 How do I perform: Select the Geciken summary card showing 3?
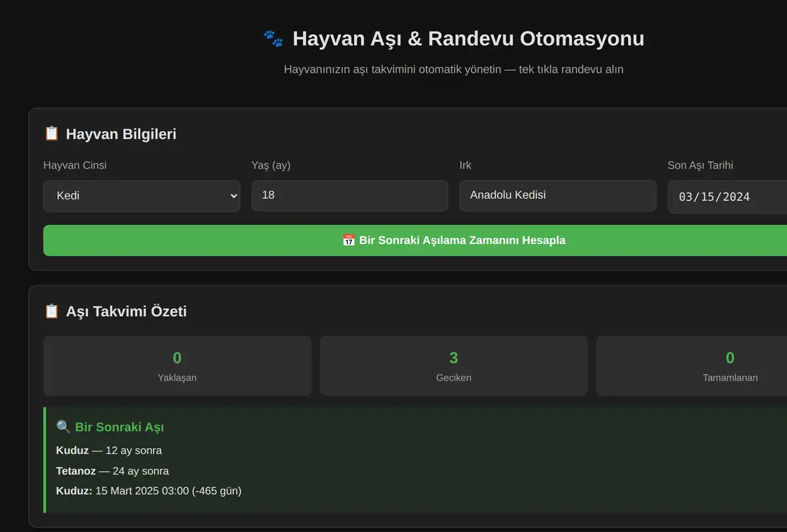(454, 366)
